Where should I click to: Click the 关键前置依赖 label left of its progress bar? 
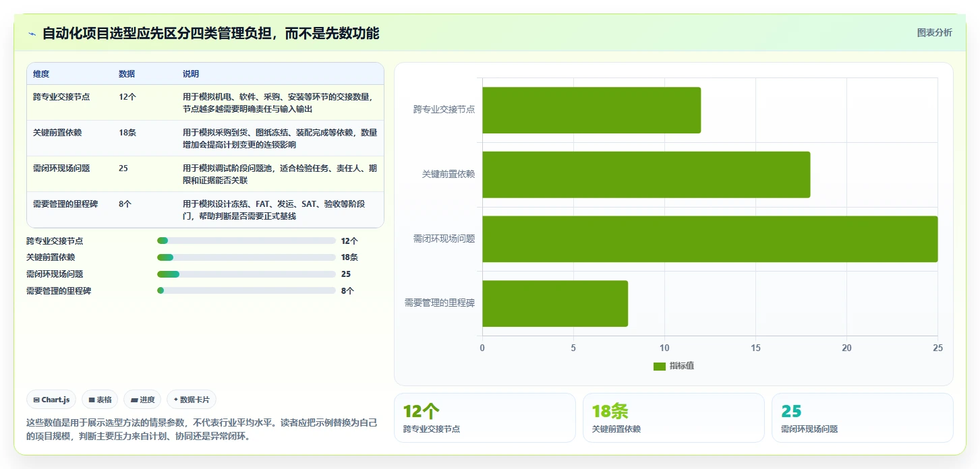[51, 257]
